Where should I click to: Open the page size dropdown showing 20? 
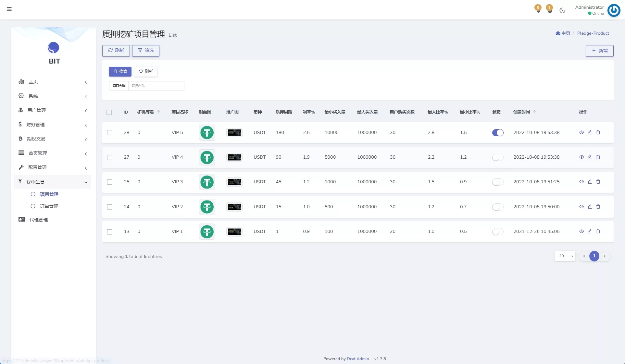(565, 256)
